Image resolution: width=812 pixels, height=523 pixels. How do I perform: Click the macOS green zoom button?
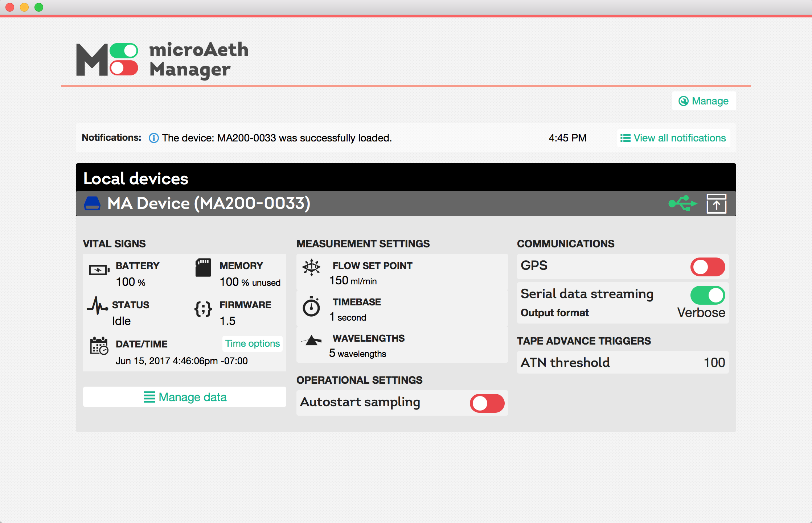pos(39,7)
